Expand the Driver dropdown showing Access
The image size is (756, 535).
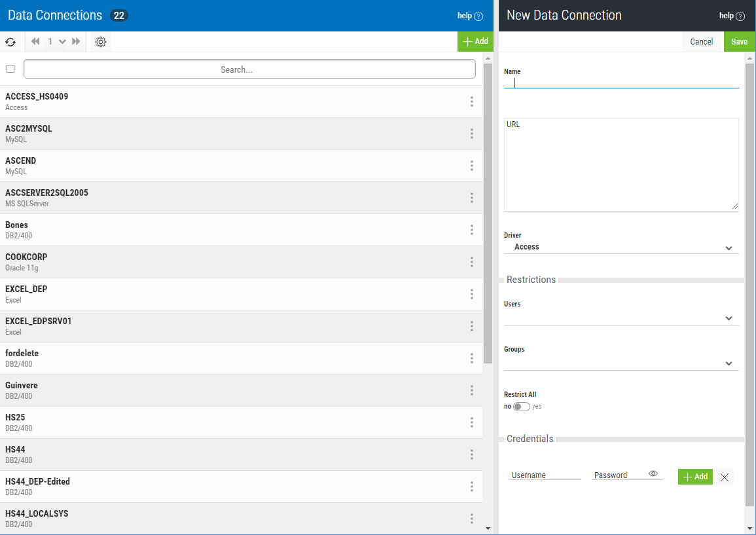coord(621,248)
